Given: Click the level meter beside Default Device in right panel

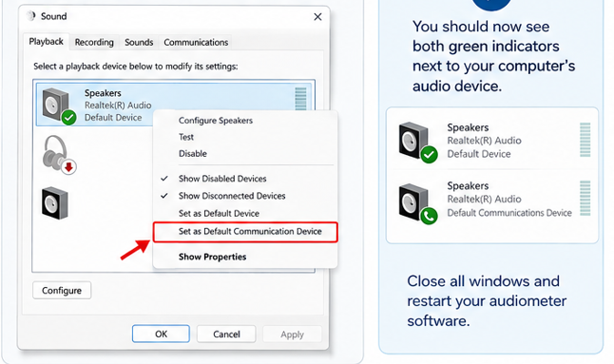Looking at the screenshot, I should (x=585, y=140).
